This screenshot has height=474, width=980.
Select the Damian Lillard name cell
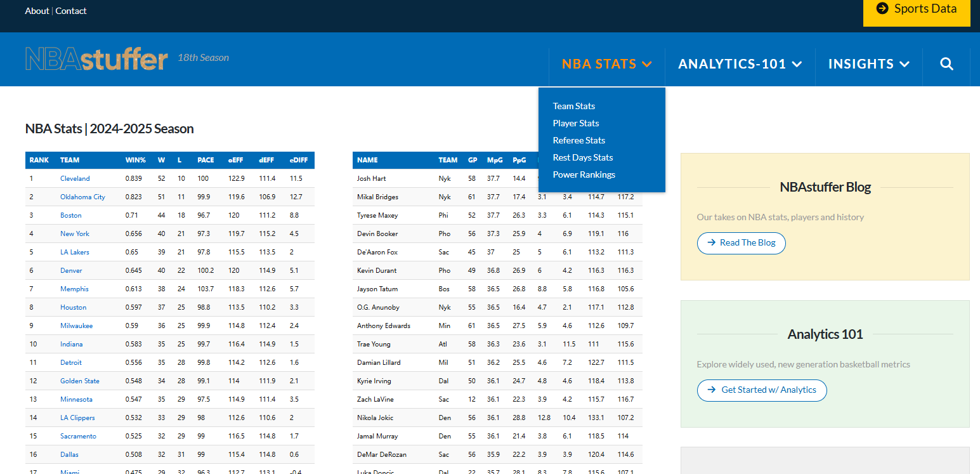pyautogui.click(x=379, y=363)
